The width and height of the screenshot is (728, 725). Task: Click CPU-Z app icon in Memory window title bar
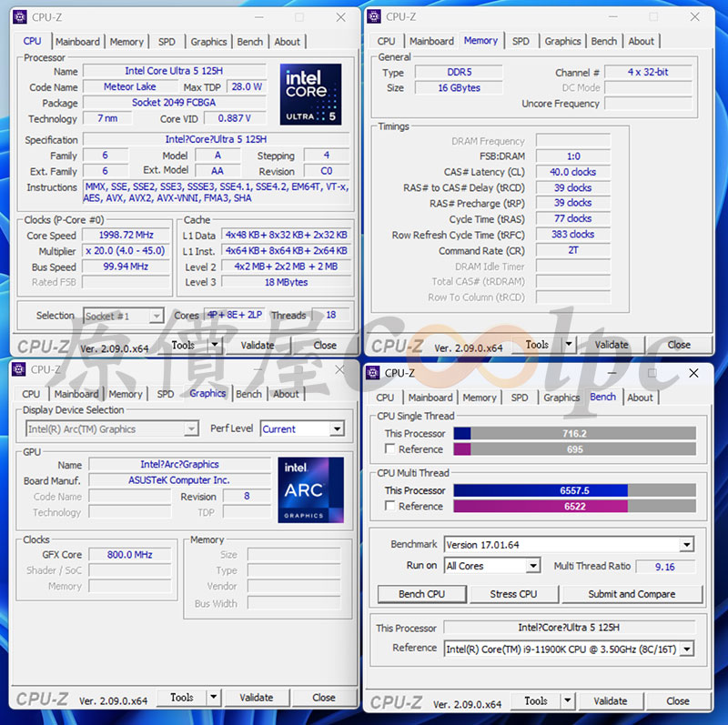click(374, 16)
